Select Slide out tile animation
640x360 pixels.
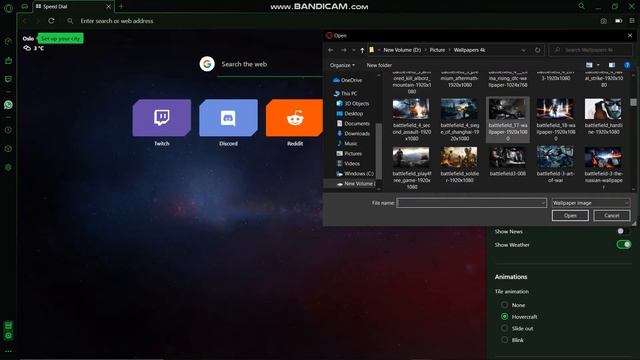(x=504, y=328)
